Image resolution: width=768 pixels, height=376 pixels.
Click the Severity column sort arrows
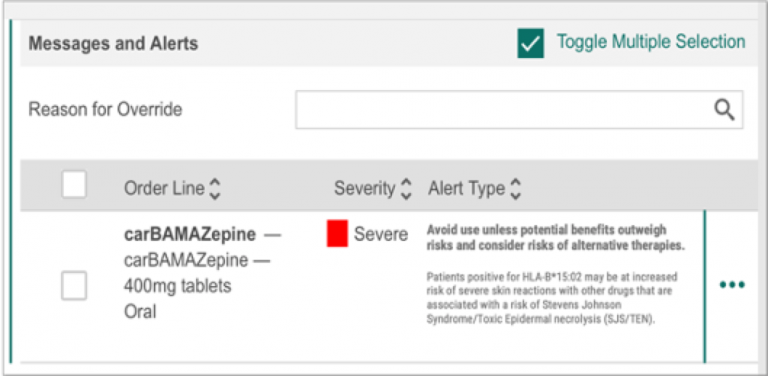(406, 189)
